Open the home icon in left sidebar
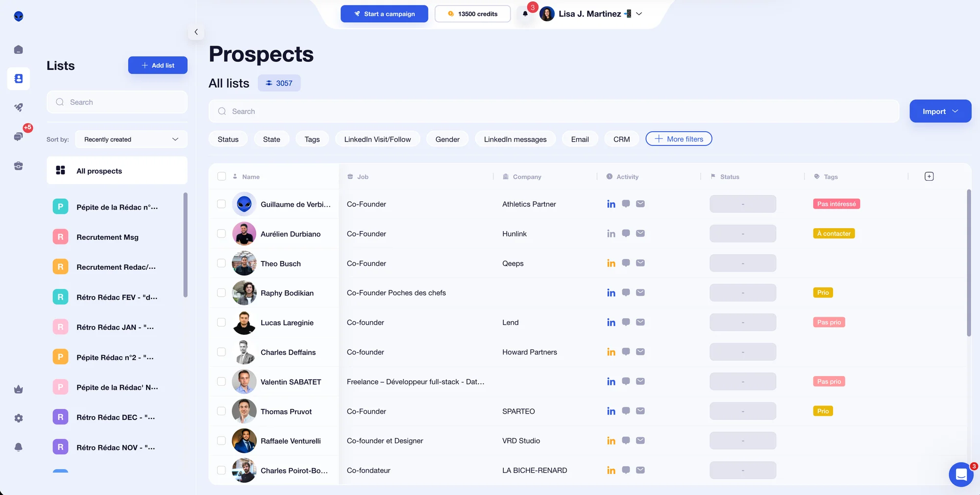Image resolution: width=980 pixels, height=495 pixels. 19,49
